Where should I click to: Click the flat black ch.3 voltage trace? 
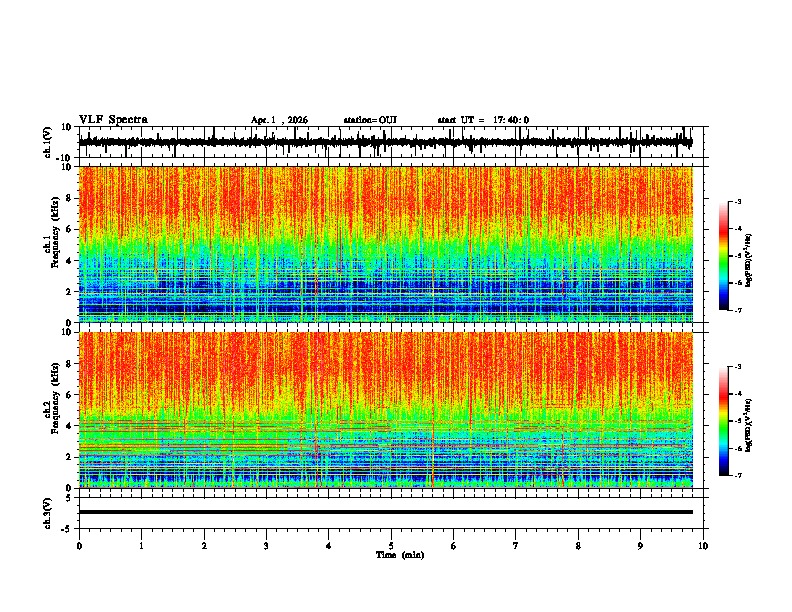click(x=386, y=512)
